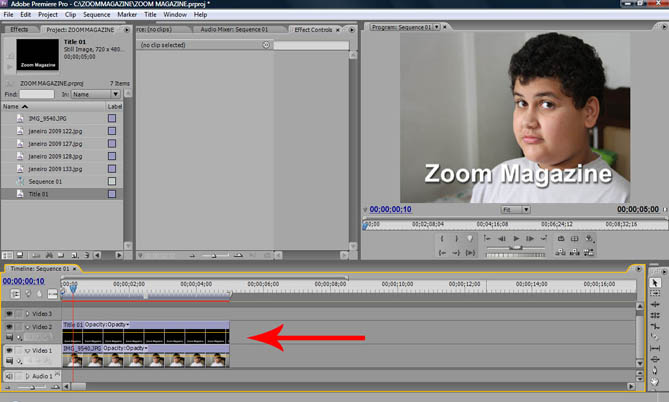669x402 pixels.
Task: Click the Program monitor current timecode 00;00;00;10
Action: (x=391, y=210)
